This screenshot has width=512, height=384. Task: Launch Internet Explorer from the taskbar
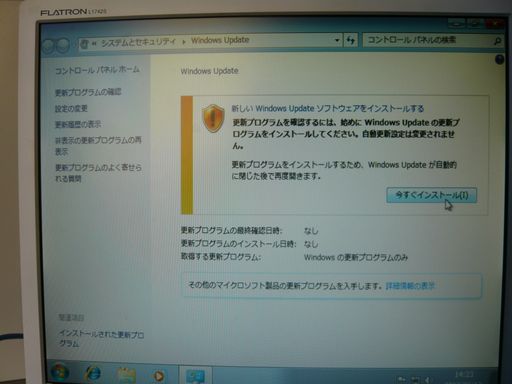click(93, 373)
